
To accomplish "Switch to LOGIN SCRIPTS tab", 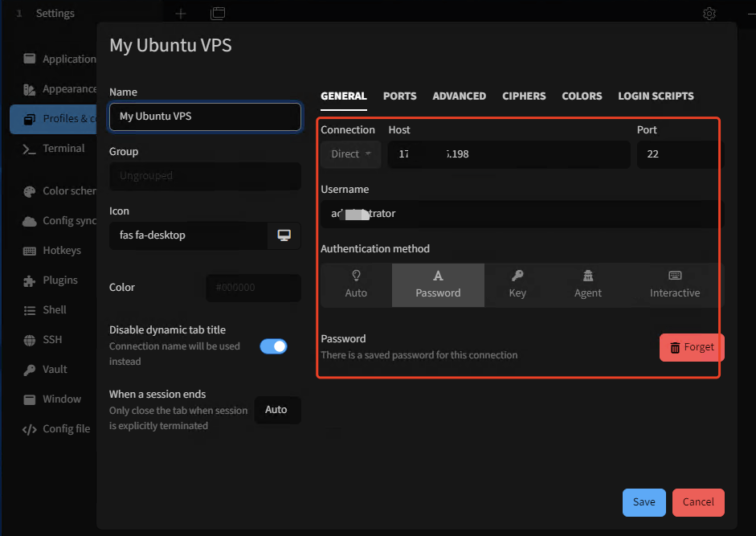I will click(x=656, y=96).
